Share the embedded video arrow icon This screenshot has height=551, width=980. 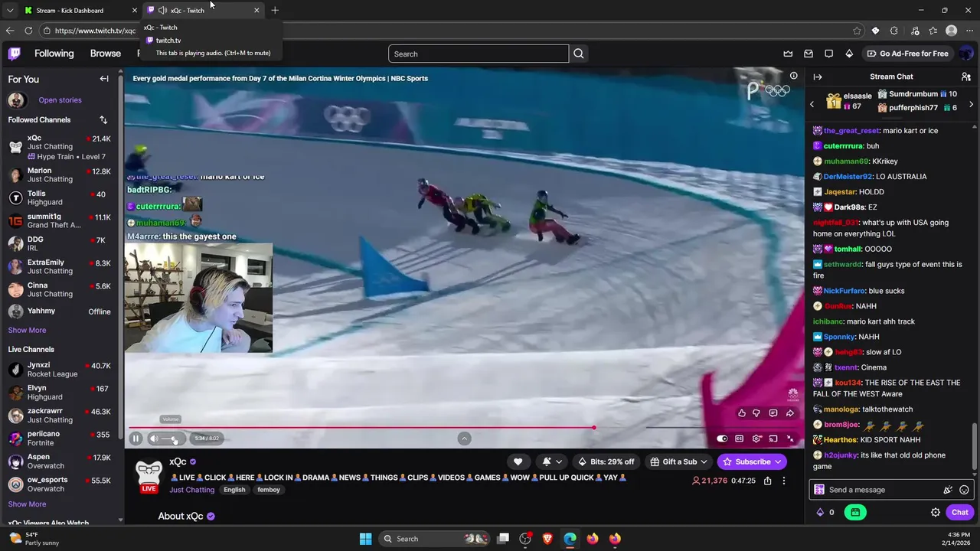tap(790, 413)
